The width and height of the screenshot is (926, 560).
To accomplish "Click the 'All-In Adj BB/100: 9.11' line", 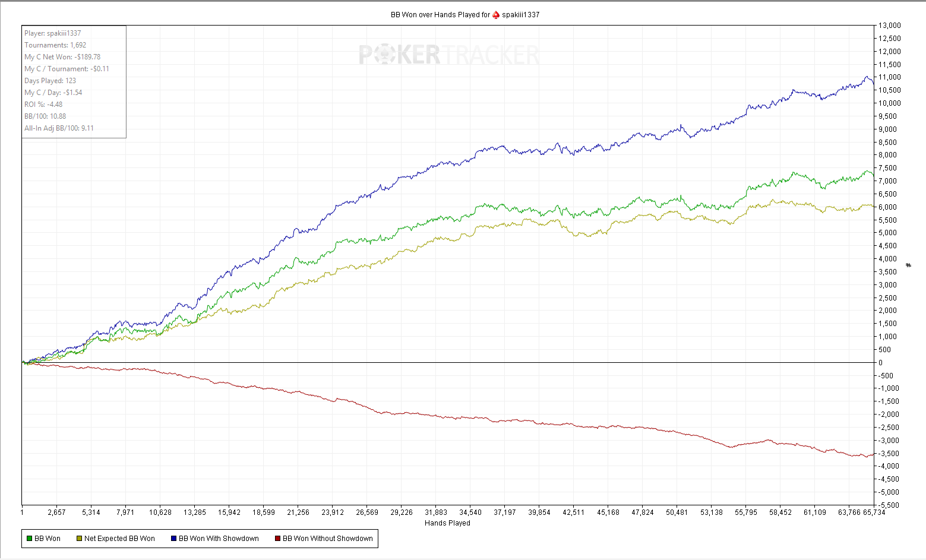I will (x=59, y=128).
